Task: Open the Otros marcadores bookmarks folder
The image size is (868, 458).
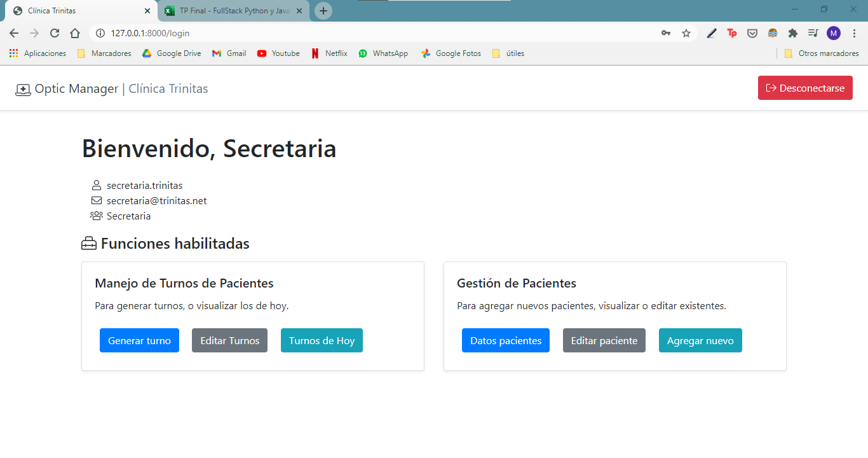Action: coord(821,53)
